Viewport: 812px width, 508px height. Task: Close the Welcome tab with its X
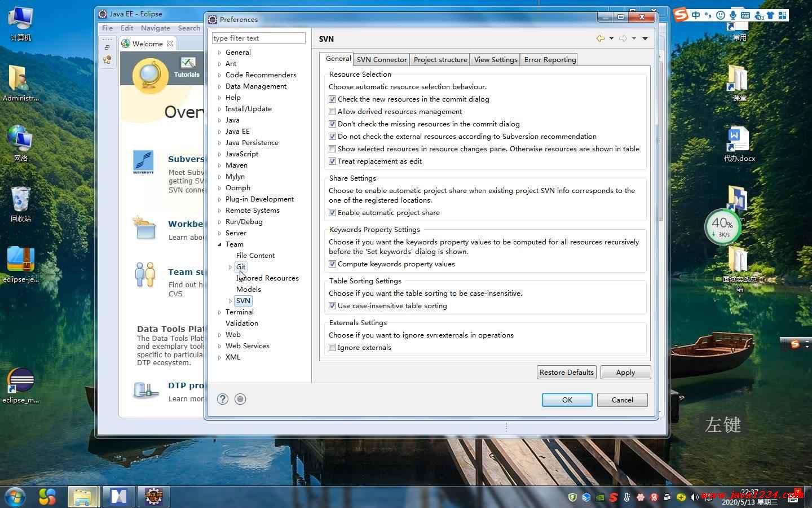pos(170,43)
